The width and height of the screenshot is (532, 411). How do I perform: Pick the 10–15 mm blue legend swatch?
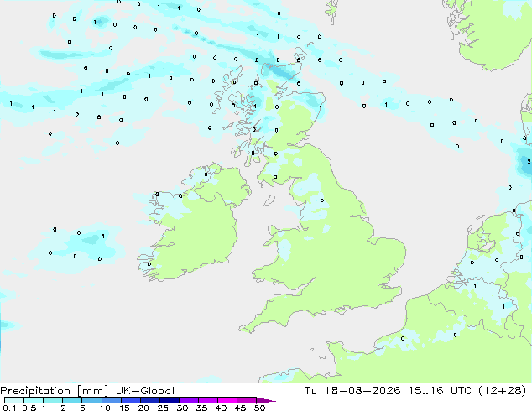111,400
